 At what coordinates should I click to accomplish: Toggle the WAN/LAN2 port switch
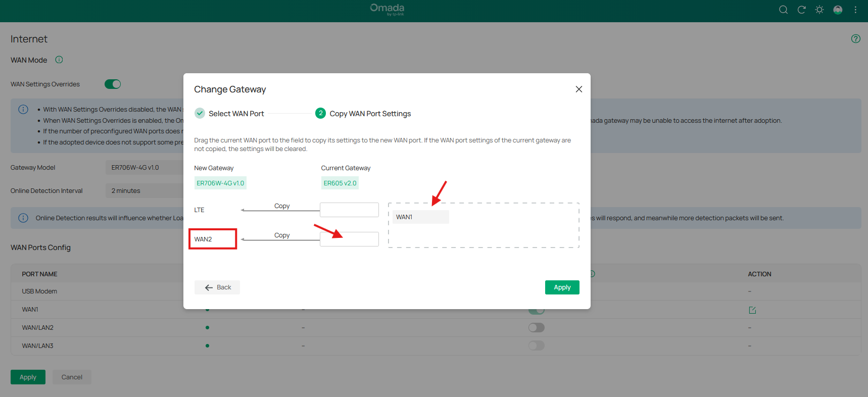click(x=537, y=327)
